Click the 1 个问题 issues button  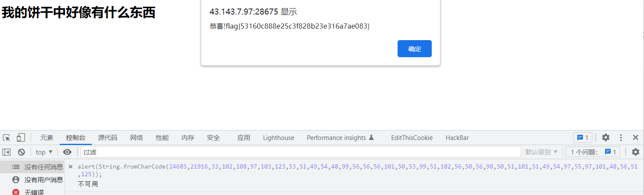coord(593,152)
